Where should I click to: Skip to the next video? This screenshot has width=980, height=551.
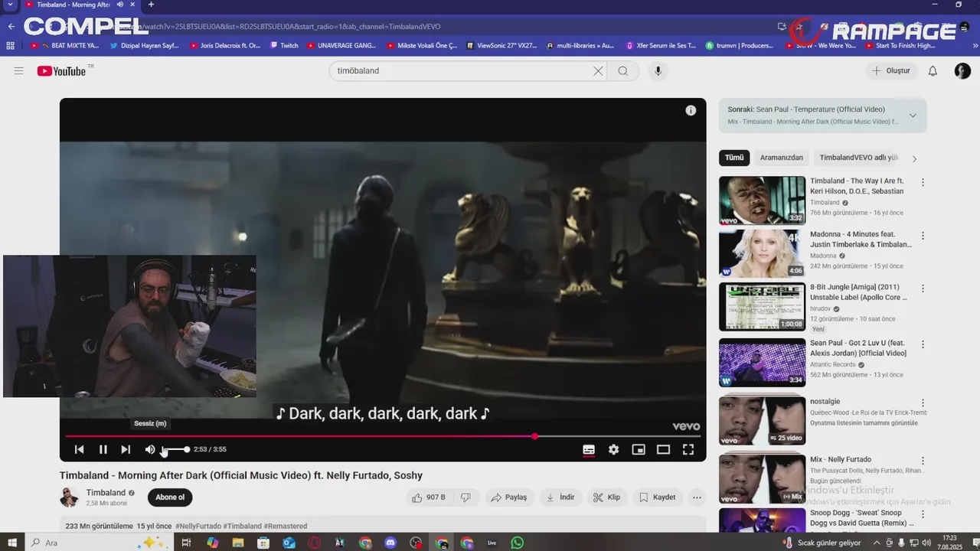(x=126, y=449)
